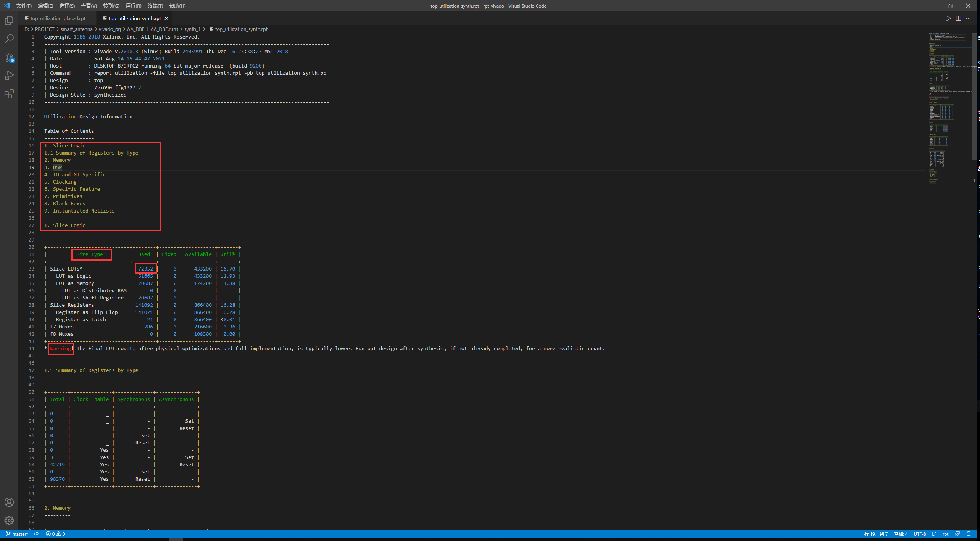Screen dimensions: 980x541
Task: Open the Explorer view in activity bar
Action: pos(9,21)
